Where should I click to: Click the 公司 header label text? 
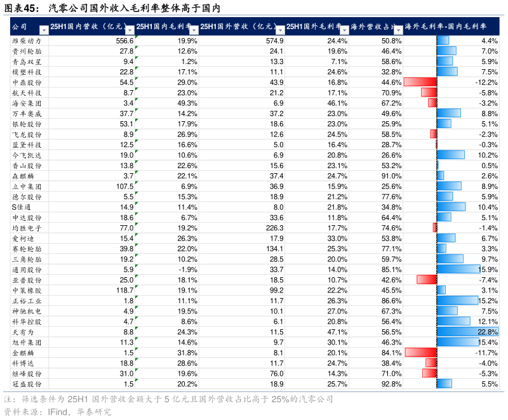20,27
